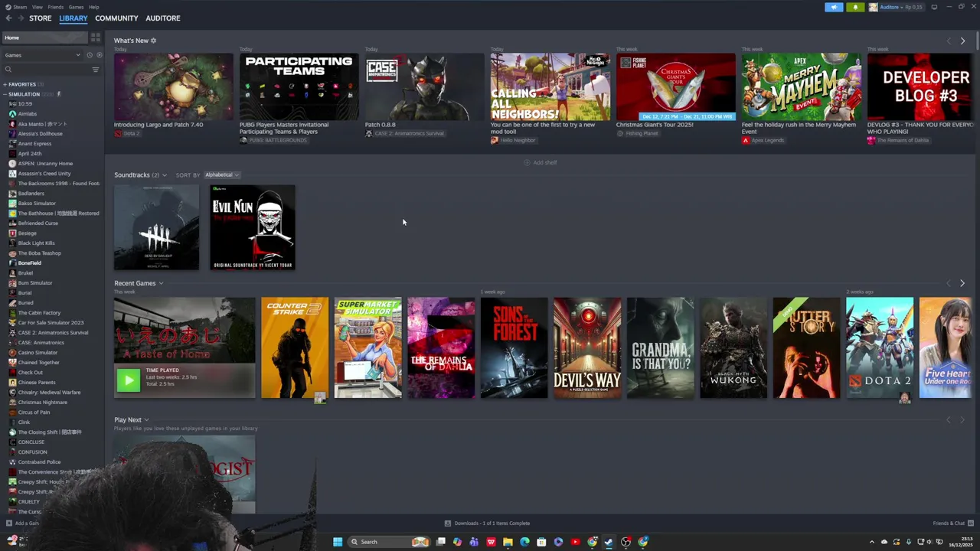Image resolution: width=980 pixels, height=551 pixels.
Task: Click the Steam taskbar icon
Action: [609, 542]
